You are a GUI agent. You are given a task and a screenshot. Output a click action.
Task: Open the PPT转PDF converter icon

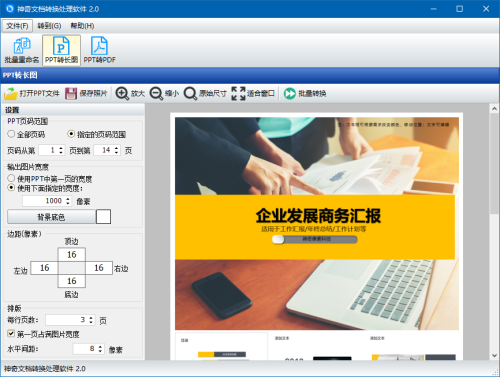tap(99, 50)
